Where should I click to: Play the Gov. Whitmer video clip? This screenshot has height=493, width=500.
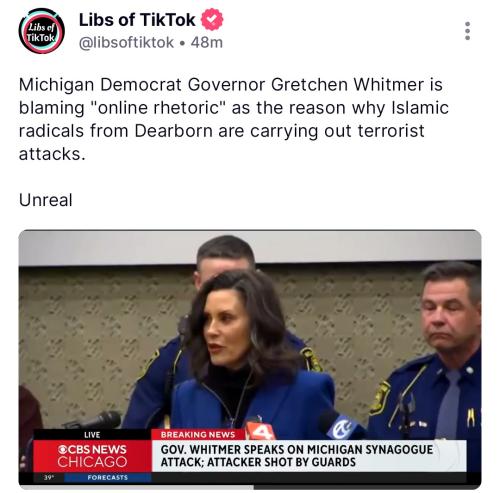coord(250,359)
